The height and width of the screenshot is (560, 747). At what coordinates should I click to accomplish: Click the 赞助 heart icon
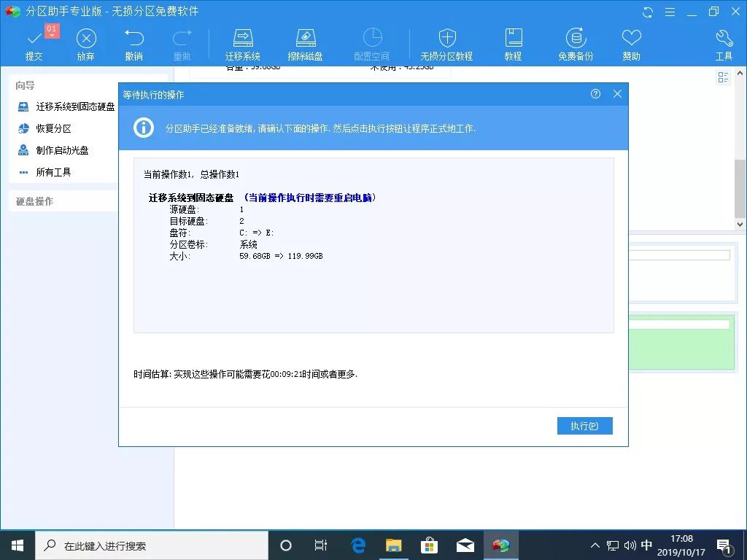coord(631,44)
